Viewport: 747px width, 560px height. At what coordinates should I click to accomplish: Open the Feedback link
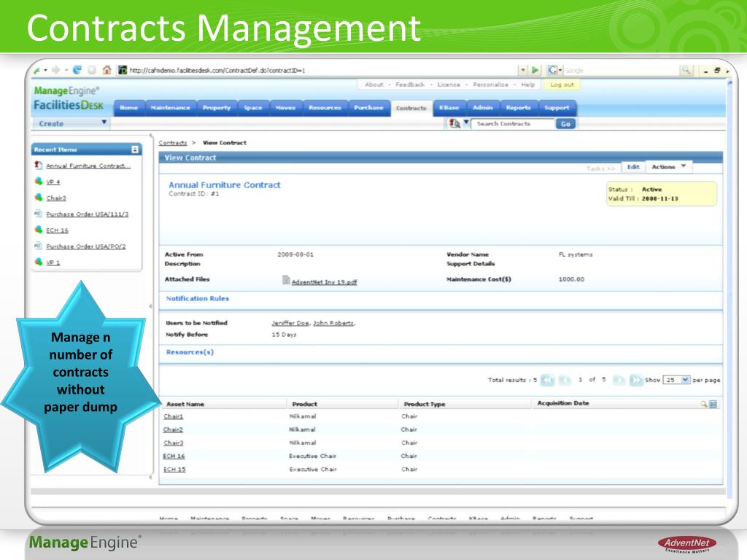[x=410, y=85]
